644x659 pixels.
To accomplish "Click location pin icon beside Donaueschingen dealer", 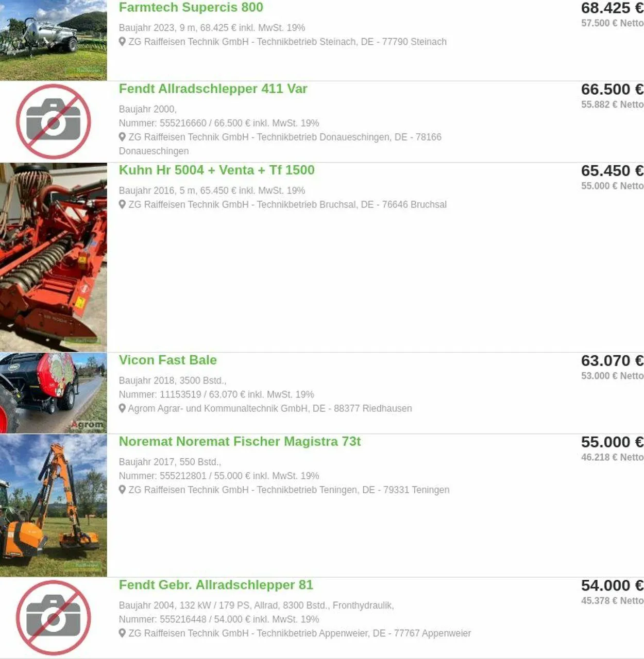I will click(x=122, y=137).
